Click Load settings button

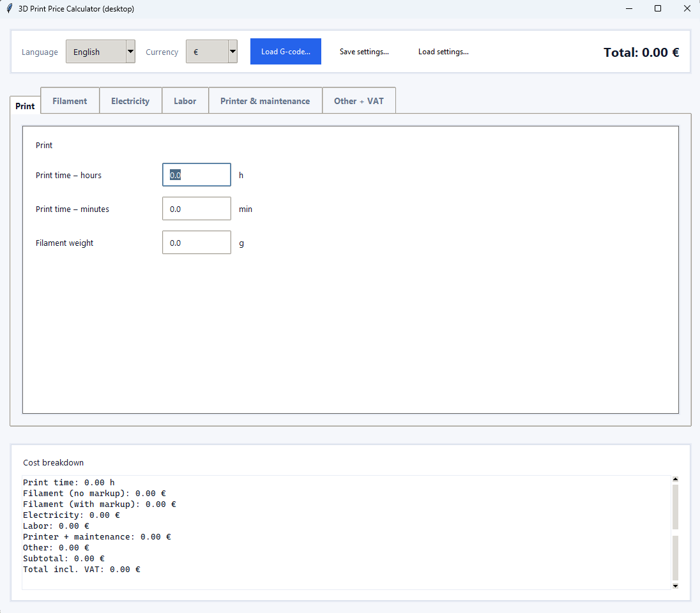pos(443,51)
